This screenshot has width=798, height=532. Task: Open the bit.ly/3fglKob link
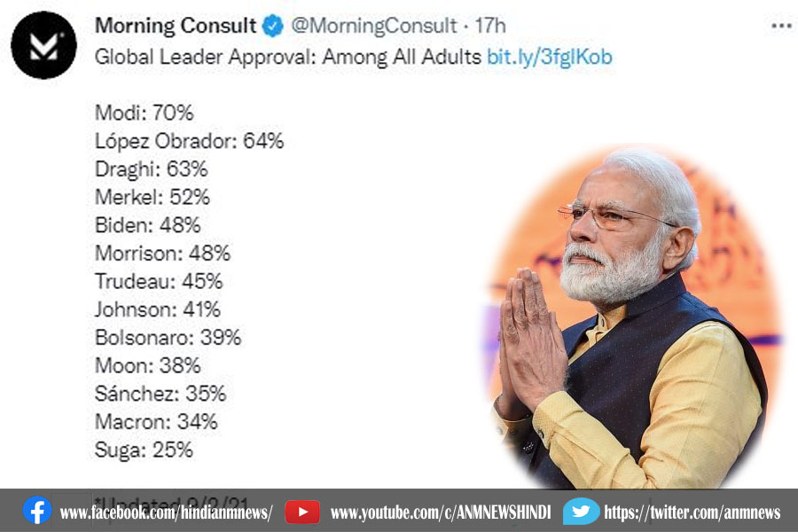tap(549, 58)
